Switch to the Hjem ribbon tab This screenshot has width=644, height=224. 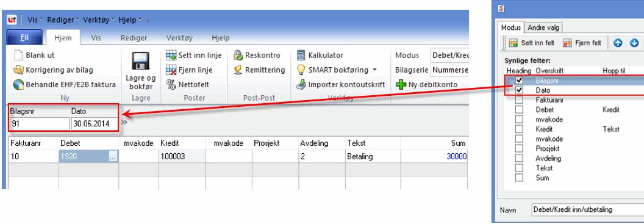[x=63, y=37]
